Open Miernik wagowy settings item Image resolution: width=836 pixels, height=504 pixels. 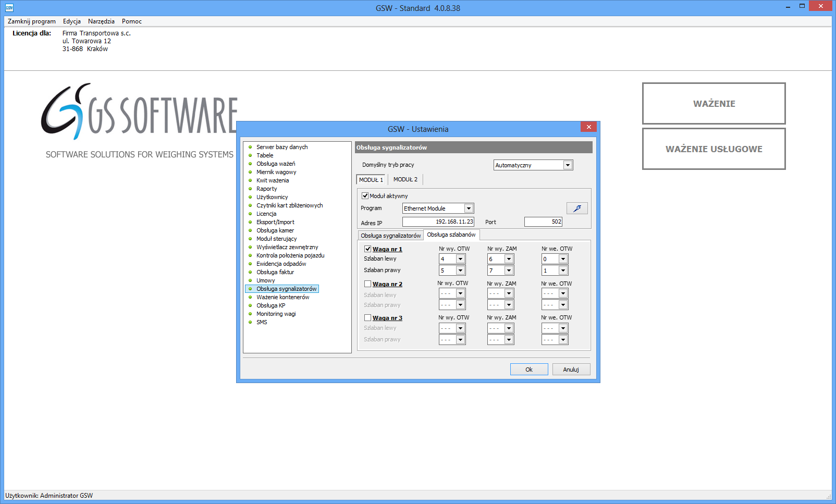[276, 172]
